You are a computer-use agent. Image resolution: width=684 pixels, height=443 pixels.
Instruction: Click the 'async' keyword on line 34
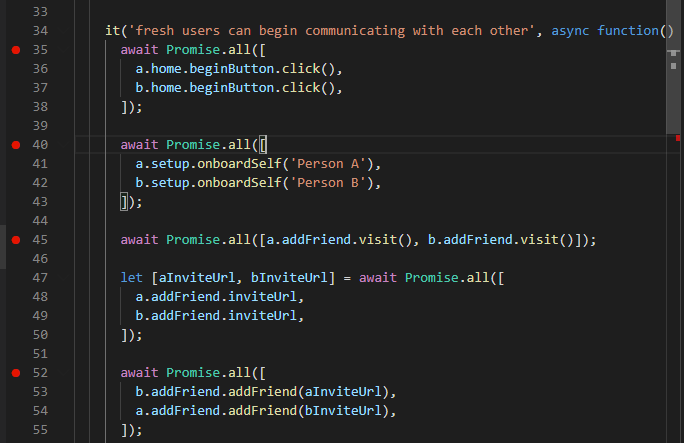pyautogui.click(x=570, y=31)
